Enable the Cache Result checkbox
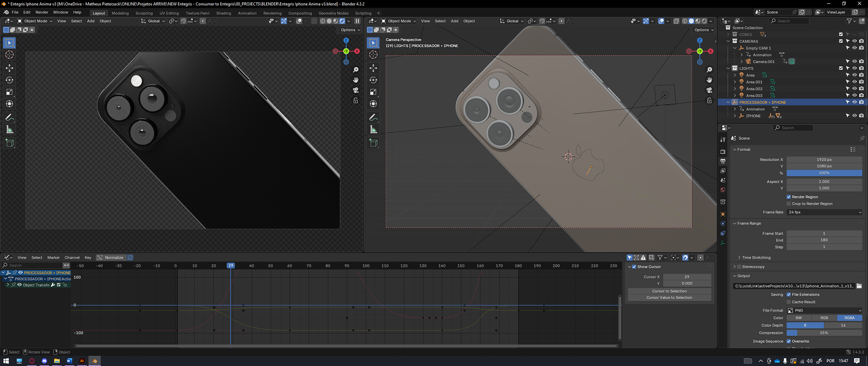 point(789,302)
